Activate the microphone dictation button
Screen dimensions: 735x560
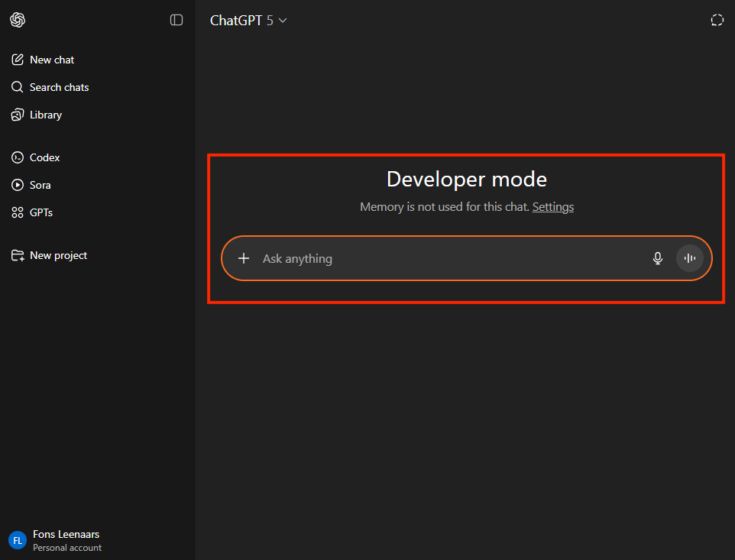point(657,258)
